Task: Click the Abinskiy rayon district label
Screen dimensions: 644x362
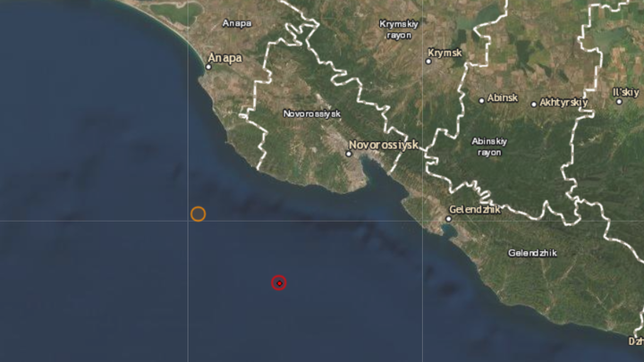Action: pyautogui.click(x=489, y=147)
